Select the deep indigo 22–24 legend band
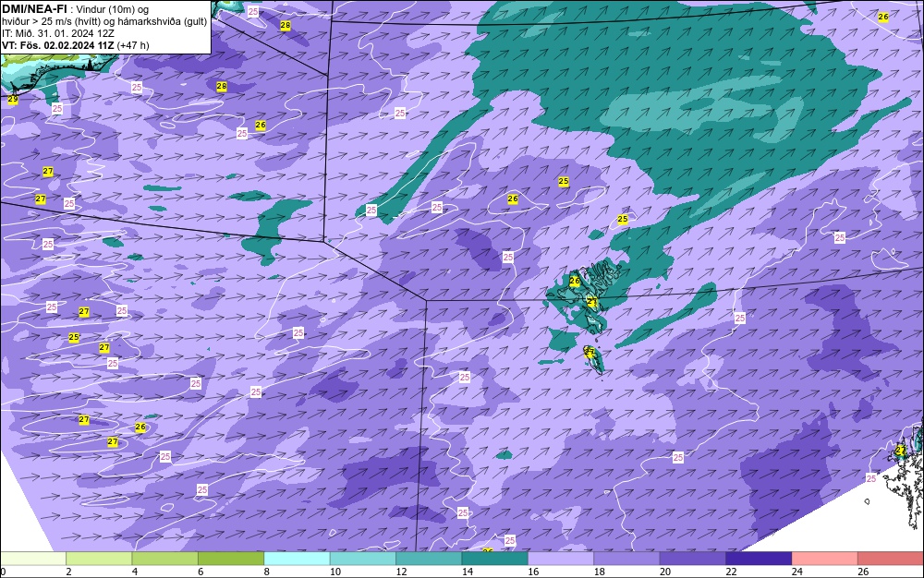Screen dimensions: 924x578 pyautogui.click(x=759, y=559)
